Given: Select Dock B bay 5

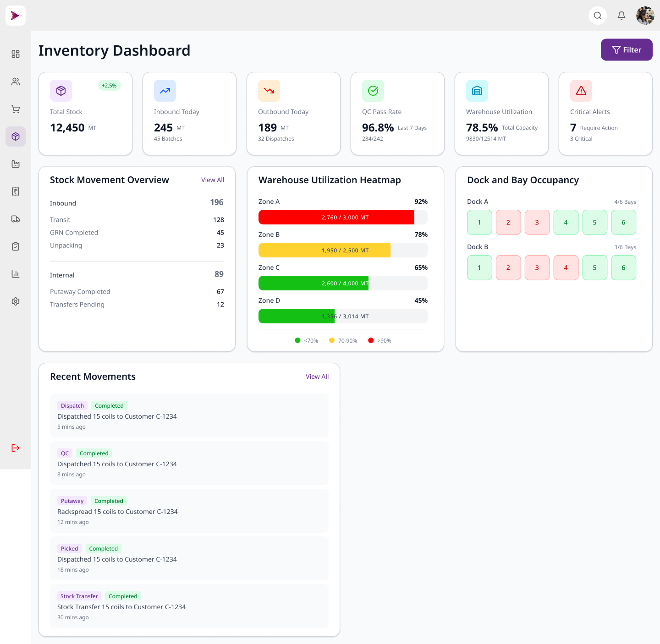Looking at the screenshot, I should (x=595, y=267).
